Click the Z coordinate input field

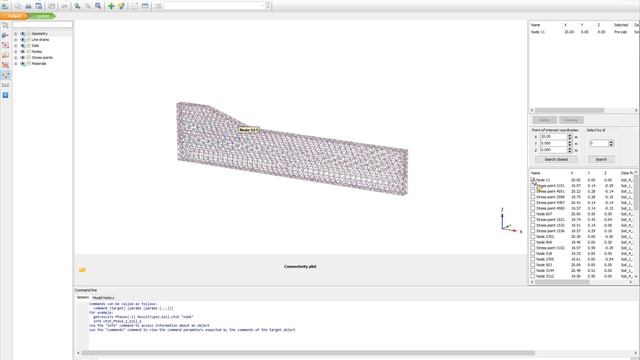[553, 150]
